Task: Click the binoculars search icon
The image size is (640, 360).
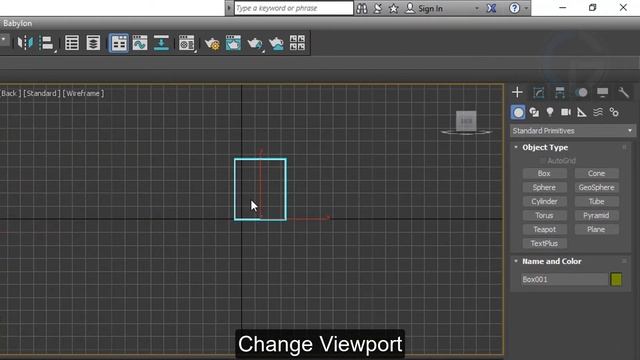Action: (x=362, y=8)
